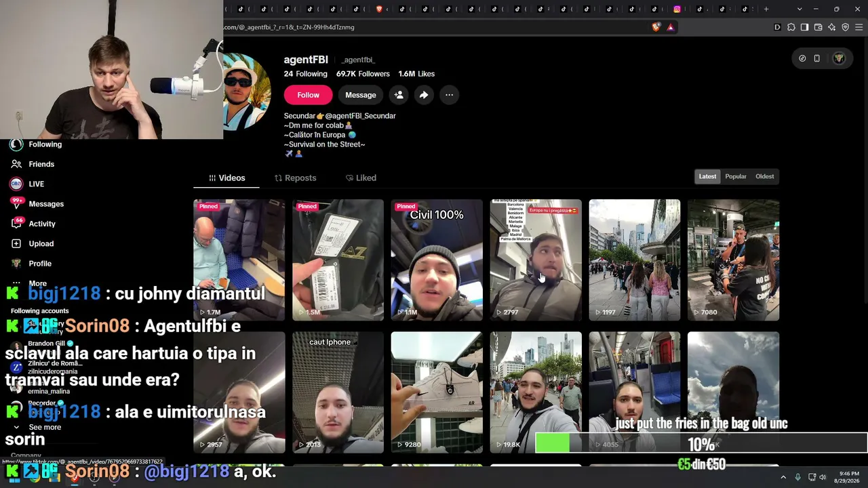The height and width of the screenshot is (488, 868).
Task: Sort videos by Popular
Action: click(736, 176)
